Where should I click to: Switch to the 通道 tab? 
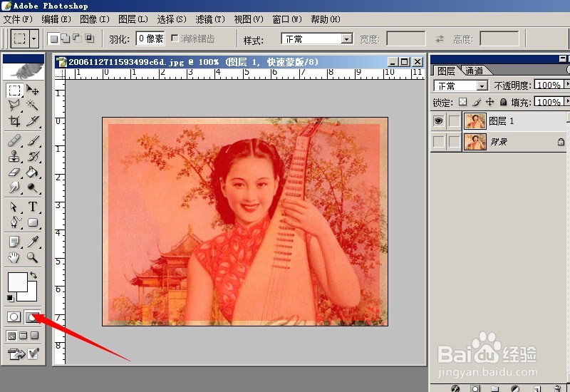475,71
